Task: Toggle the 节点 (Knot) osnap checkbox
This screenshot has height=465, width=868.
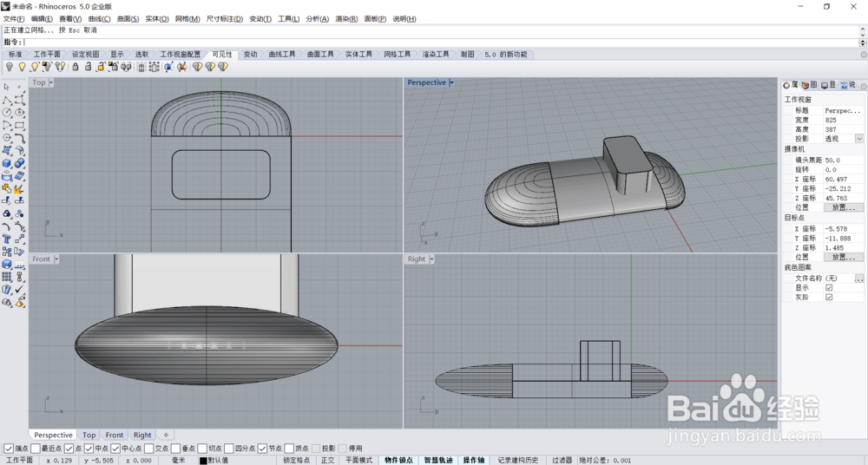Action: click(x=262, y=449)
